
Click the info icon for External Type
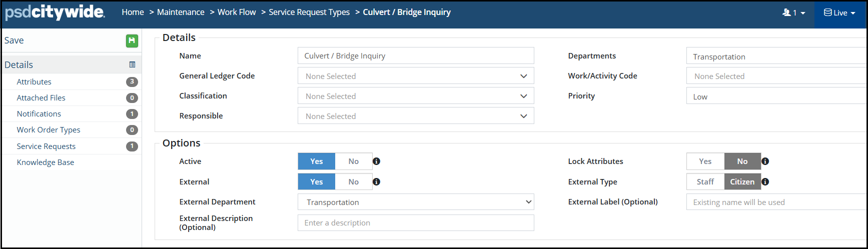765,181
